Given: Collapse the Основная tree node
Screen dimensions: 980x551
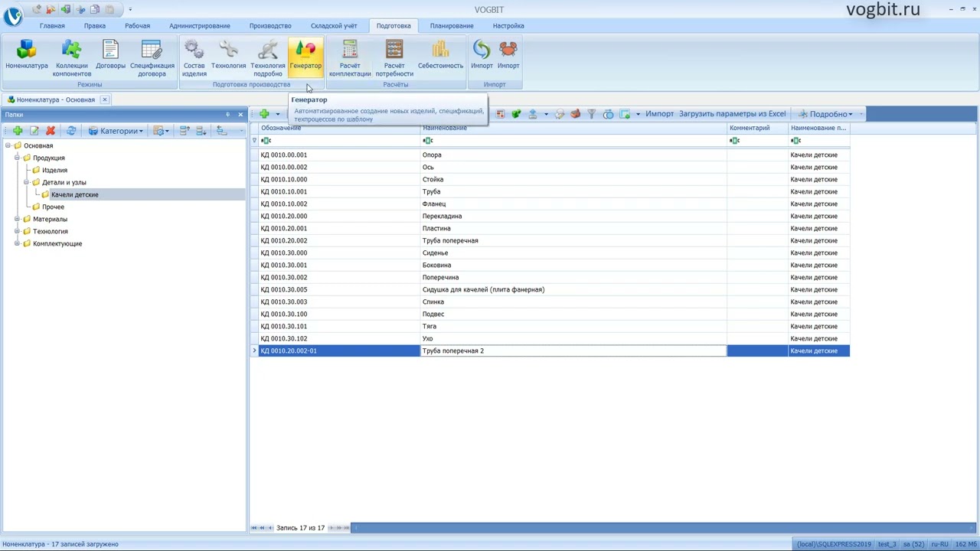Looking at the screenshot, I should point(8,145).
